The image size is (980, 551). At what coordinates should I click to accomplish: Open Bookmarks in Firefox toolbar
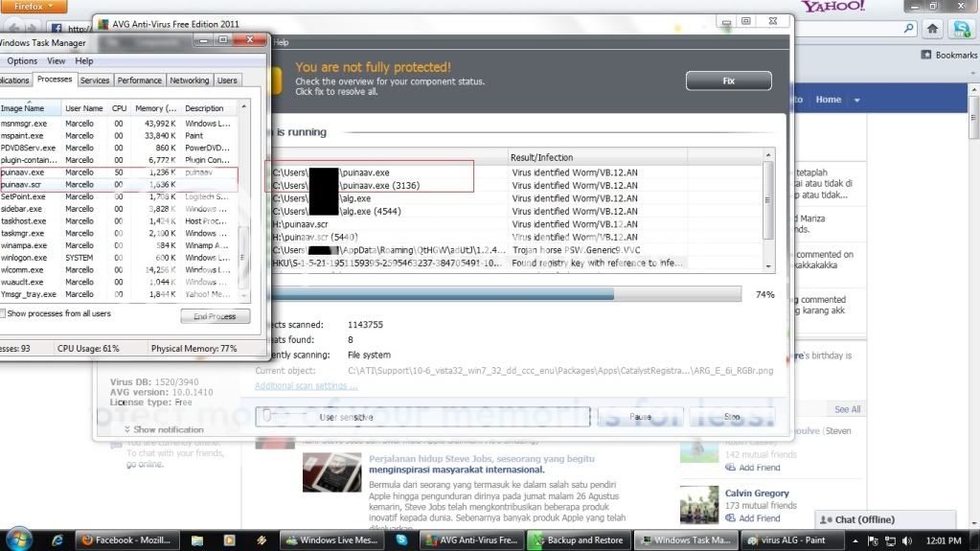click(948, 55)
